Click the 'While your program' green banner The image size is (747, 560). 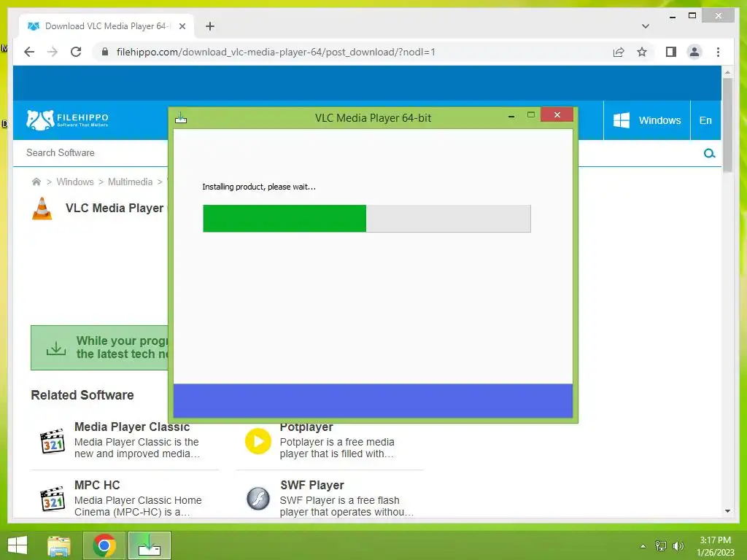(99, 348)
